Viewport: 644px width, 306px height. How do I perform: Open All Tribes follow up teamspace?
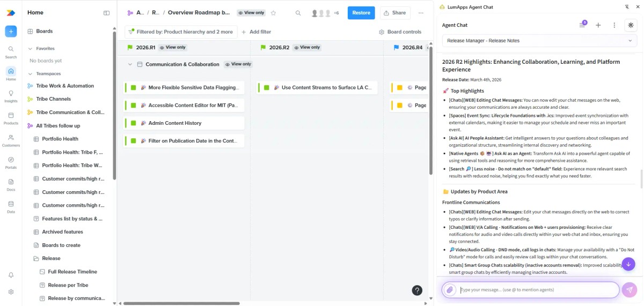coord(58,126)
